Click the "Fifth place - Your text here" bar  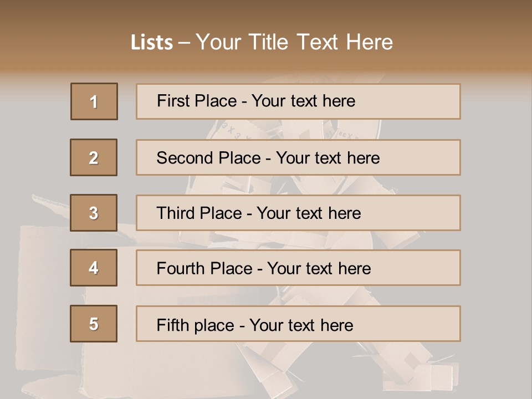(x=298, y=324)
